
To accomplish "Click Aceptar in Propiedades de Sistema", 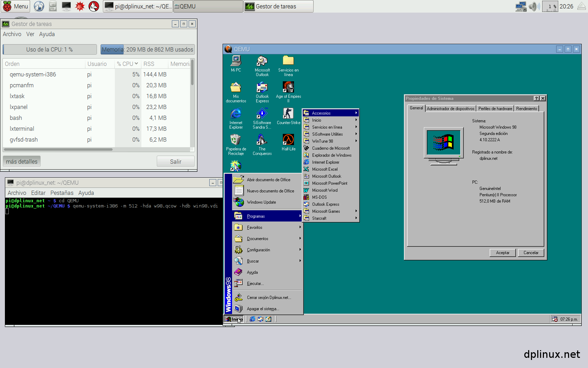I will (x=503, y=253).
